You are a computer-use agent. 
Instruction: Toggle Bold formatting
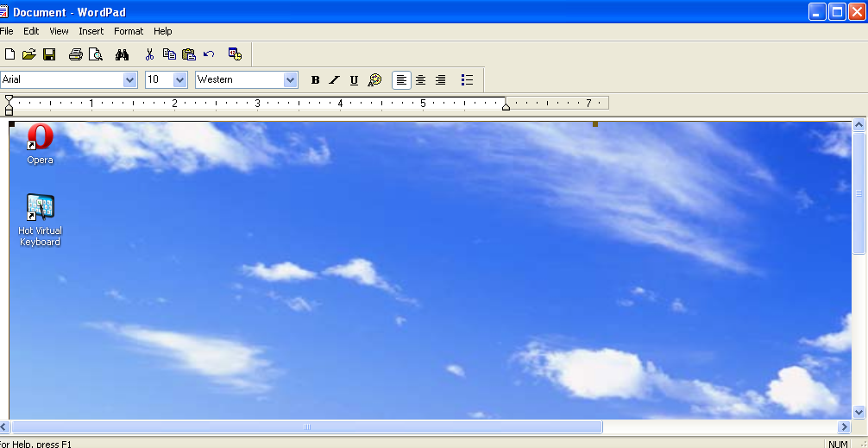click(315, 80)
